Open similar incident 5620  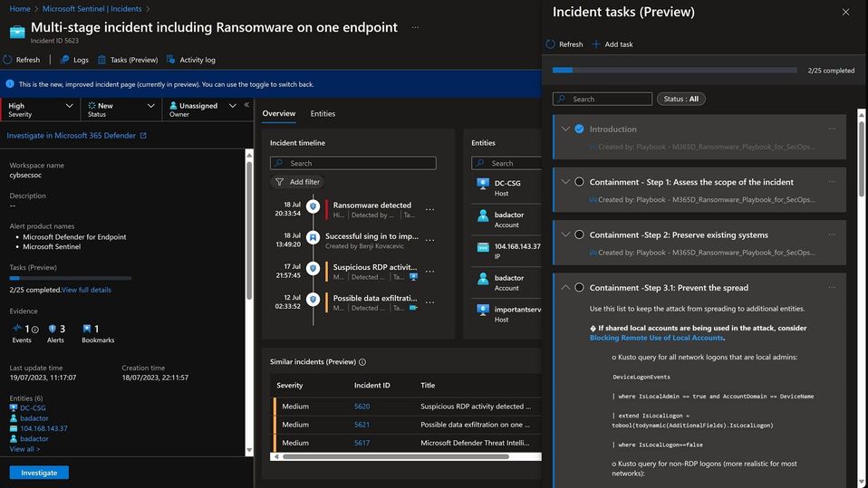pos(362,407)
